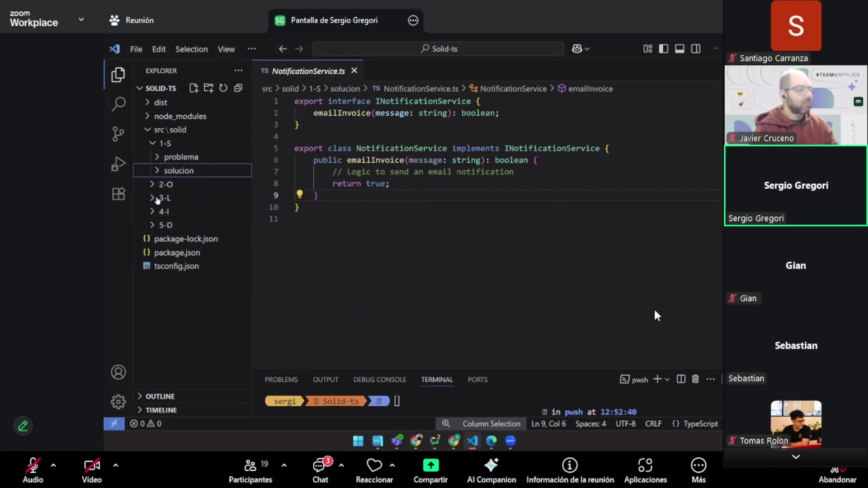This screenshot has height=488, width=868.
Task: Click the Refresh Explorer icon
Action: pyautogui.click(x=223, y=88)
